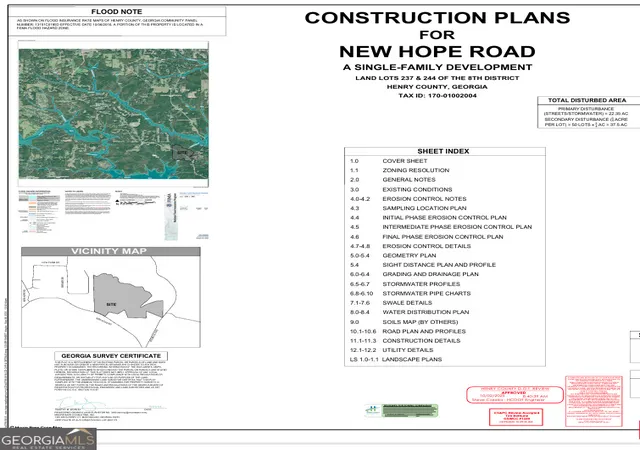Click the Total Disturbed Area heading
The image size is (640, 450).
587,100
